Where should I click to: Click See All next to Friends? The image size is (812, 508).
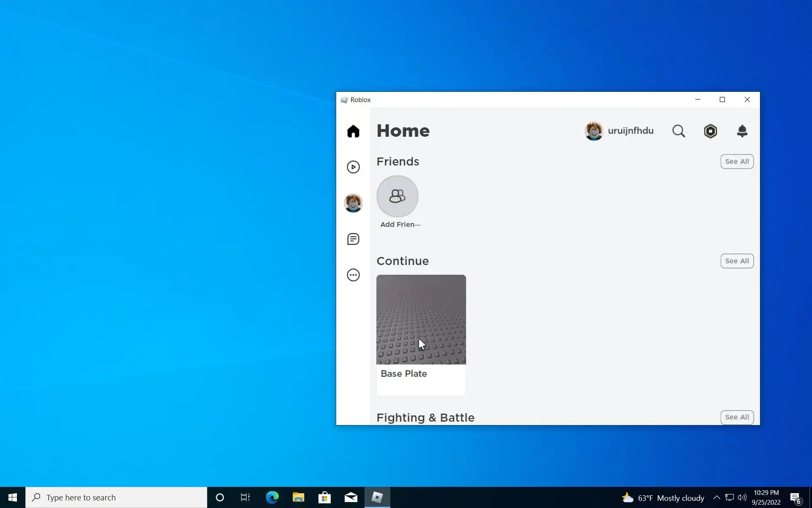[x=737, y=161]
